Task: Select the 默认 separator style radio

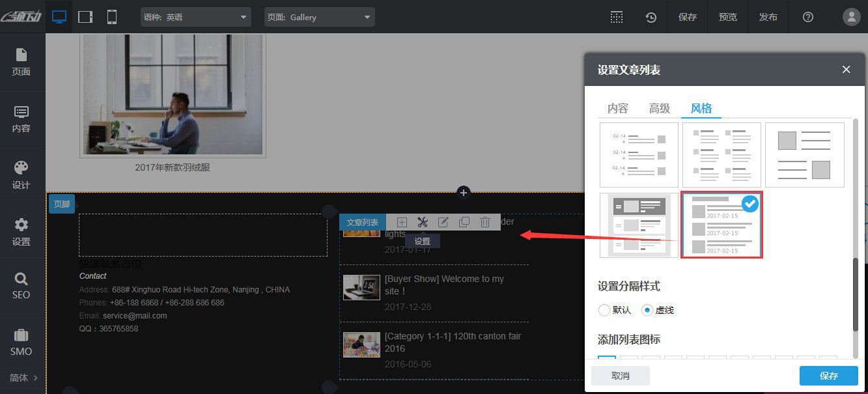Action: tap(604, 310)
